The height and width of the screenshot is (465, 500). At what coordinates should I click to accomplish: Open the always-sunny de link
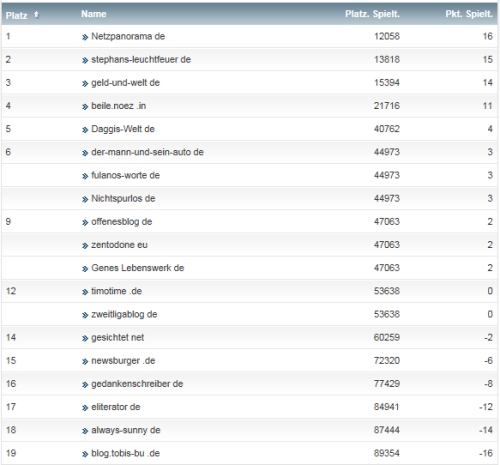[126, 430]
